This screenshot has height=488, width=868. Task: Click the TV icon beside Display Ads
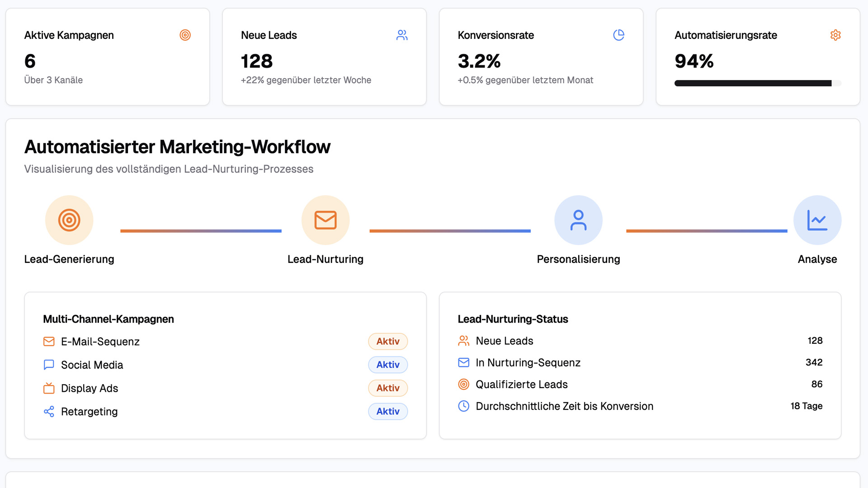(49, 388)
